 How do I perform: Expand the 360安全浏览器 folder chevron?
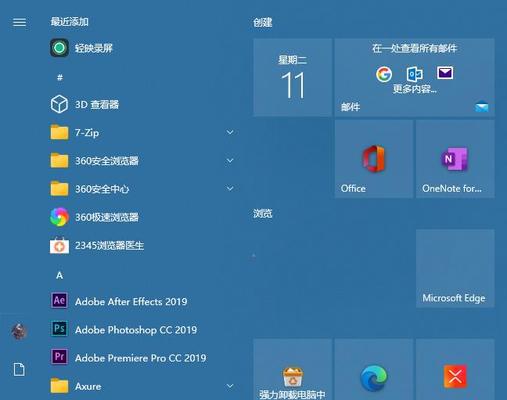point(230,160)
